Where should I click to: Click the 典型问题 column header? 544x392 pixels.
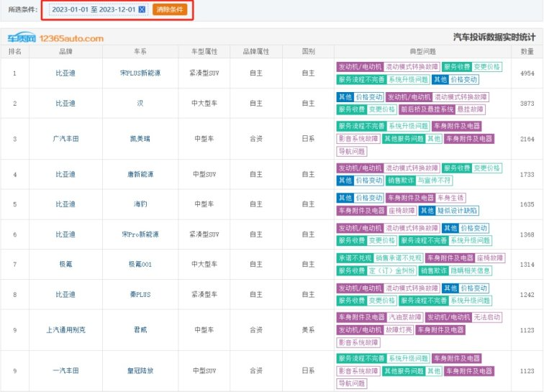point(422,52)
